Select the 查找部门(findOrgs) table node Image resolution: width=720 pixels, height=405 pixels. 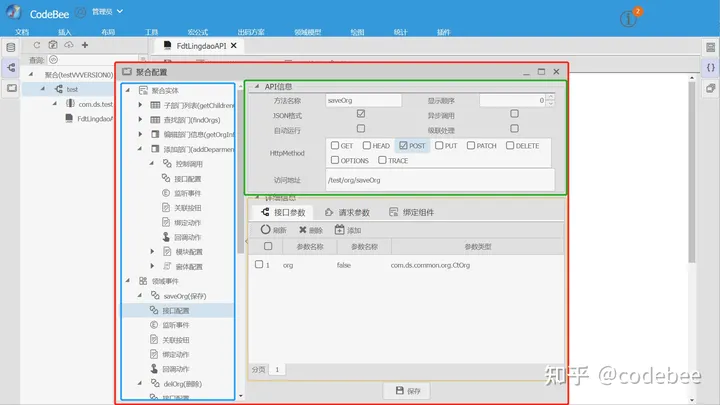(192, 120)
